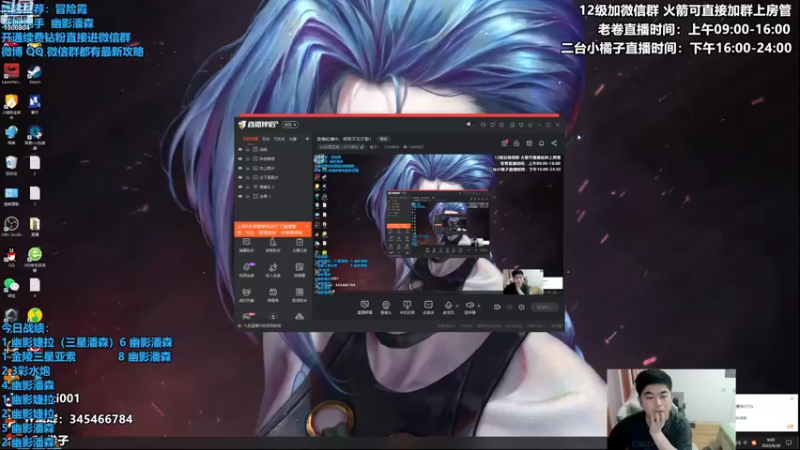Mute the speaker in bottom toolbar
This screenshot has width=800, height=450.
[x=469, y=307]
